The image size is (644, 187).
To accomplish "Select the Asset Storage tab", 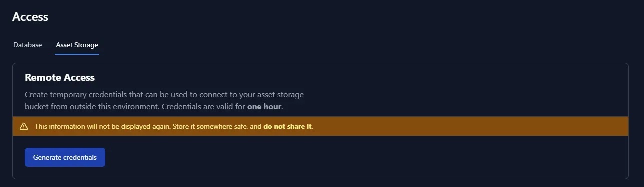I will [77, 45].
